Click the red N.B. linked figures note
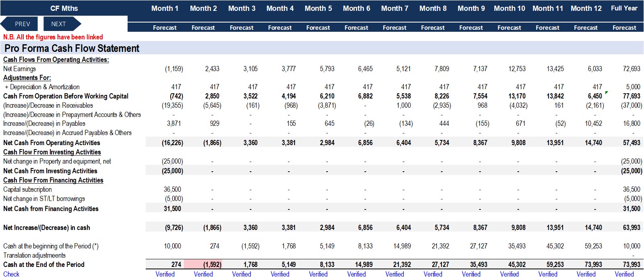The width and height of the screenshot is (644, 279). coord(53,37)
